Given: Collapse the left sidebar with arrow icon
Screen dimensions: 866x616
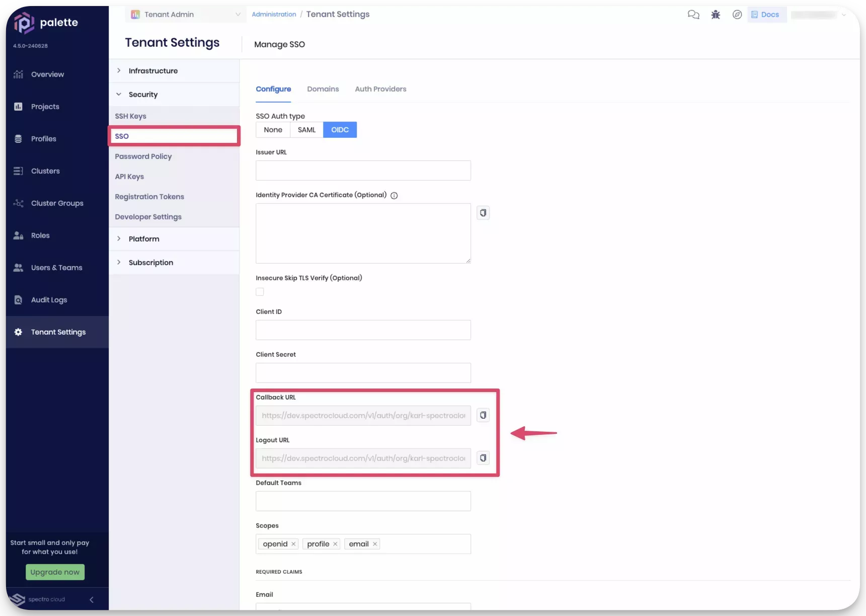Looking at the screenshot, I should pos(91,599).
